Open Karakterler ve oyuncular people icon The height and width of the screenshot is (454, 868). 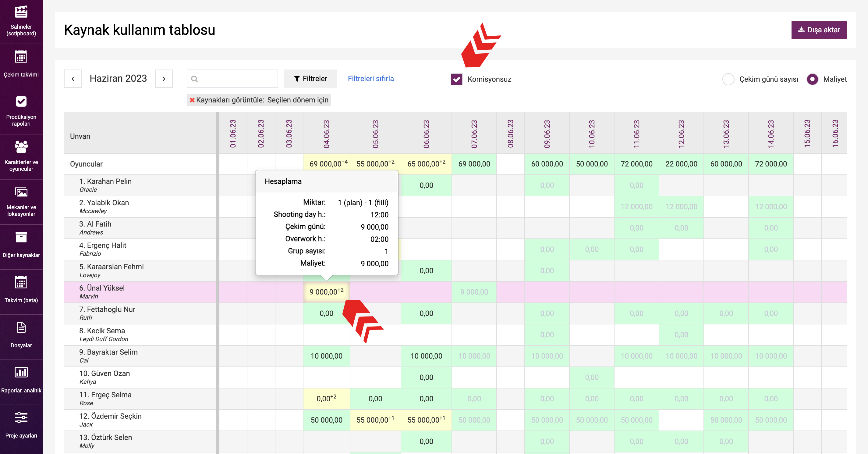pos(21,147)
